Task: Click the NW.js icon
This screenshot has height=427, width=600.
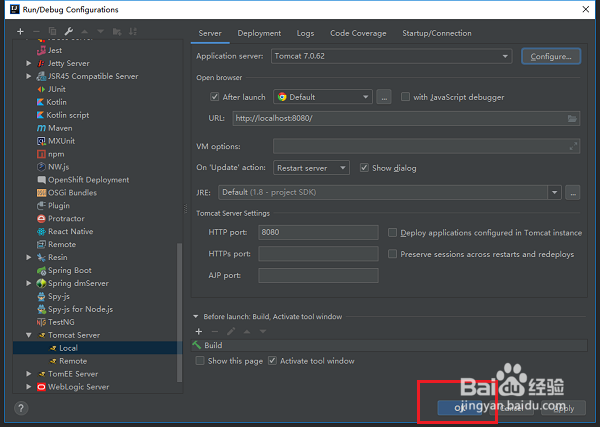Action: pyautogui.click(x=41, y=167)
